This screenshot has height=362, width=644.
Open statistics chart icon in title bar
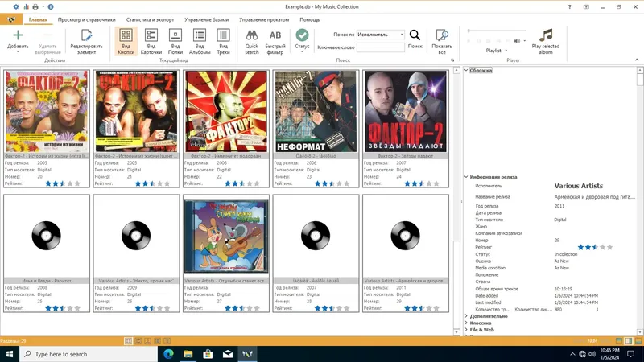(26, 6)
